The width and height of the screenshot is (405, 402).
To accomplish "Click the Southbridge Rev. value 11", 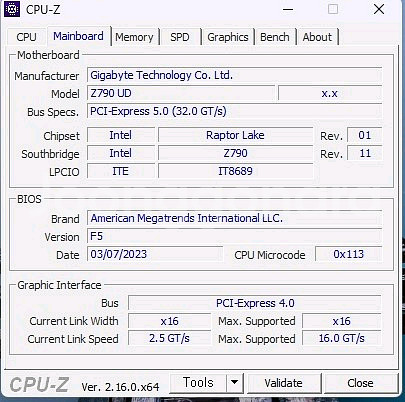I will (365, 153).
